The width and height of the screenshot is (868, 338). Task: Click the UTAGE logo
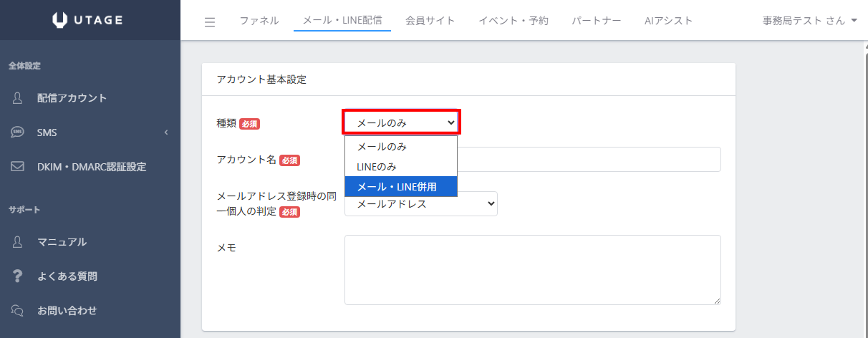[90, 20]
